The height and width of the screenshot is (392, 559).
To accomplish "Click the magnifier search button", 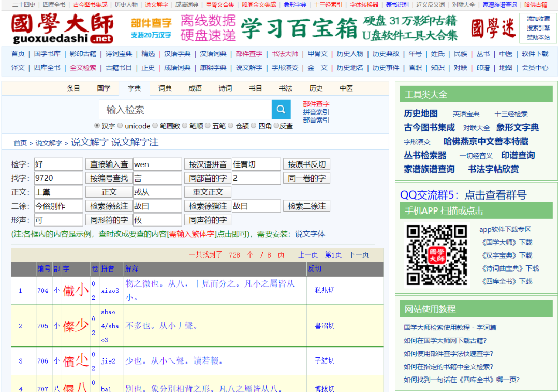I will pos(281,109).
